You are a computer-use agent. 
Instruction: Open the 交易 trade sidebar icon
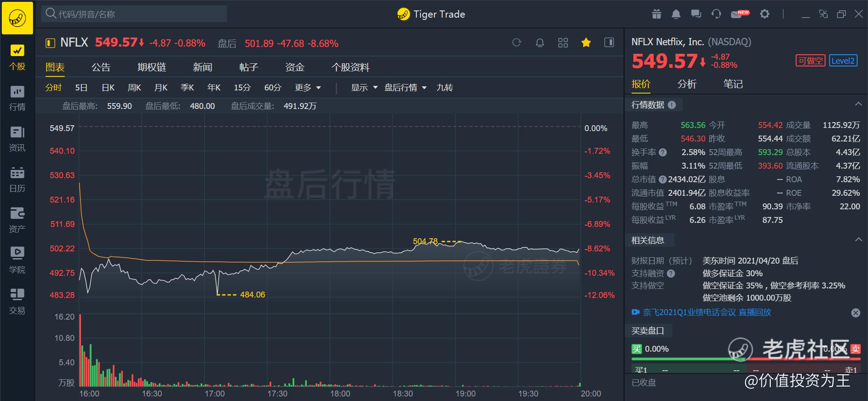coord(17,302)
